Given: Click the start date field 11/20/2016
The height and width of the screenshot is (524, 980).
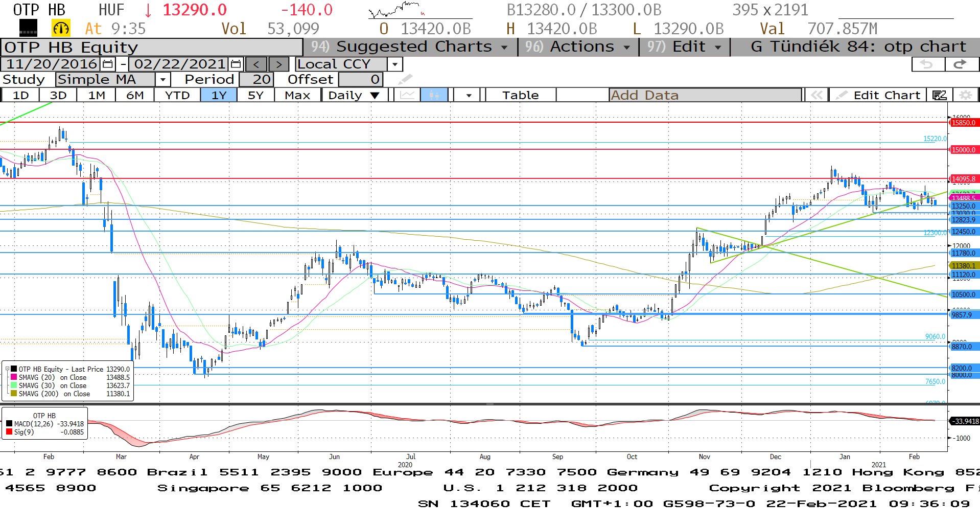Looking at the screenshot, I should 52,64.
